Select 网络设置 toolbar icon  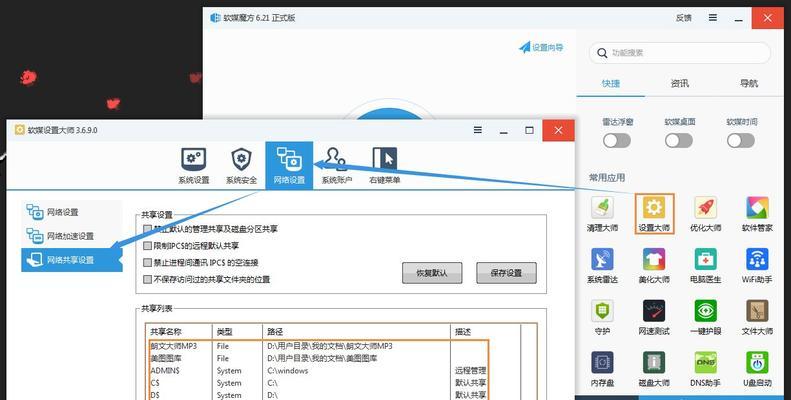(x=289, y=165)
